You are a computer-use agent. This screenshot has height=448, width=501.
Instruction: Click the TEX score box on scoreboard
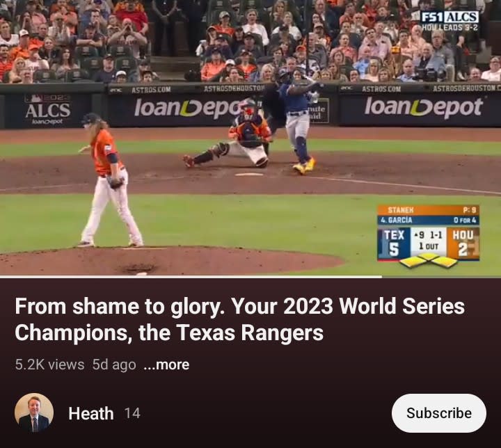tap(394, 243)
